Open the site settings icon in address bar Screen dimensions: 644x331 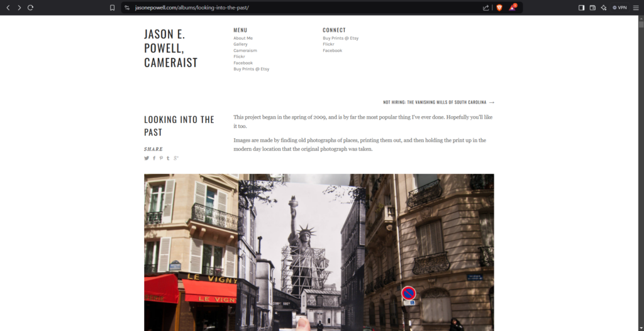click(x=127, y=8)
